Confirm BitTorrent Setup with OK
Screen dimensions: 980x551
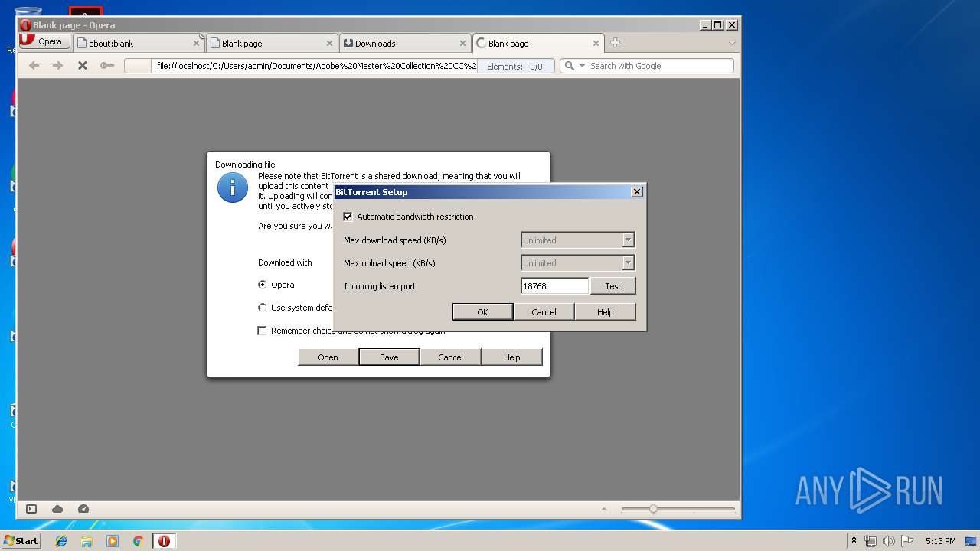(482, 311)
